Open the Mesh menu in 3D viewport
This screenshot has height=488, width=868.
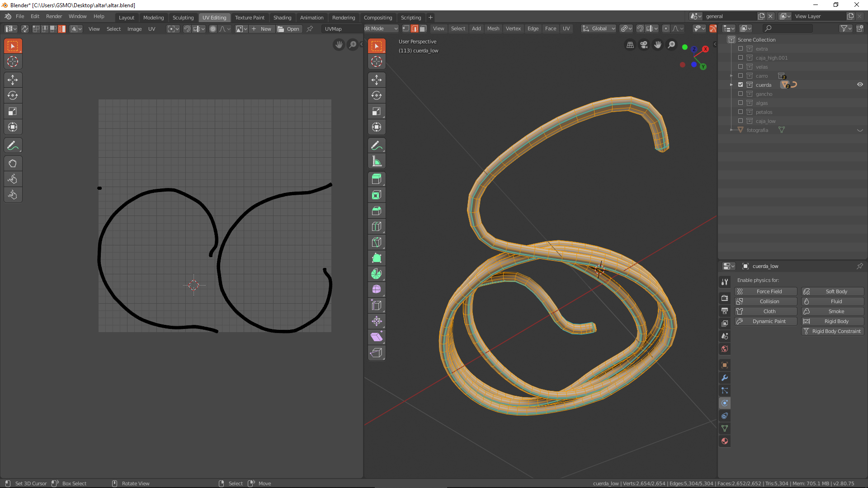click(493, 28)
